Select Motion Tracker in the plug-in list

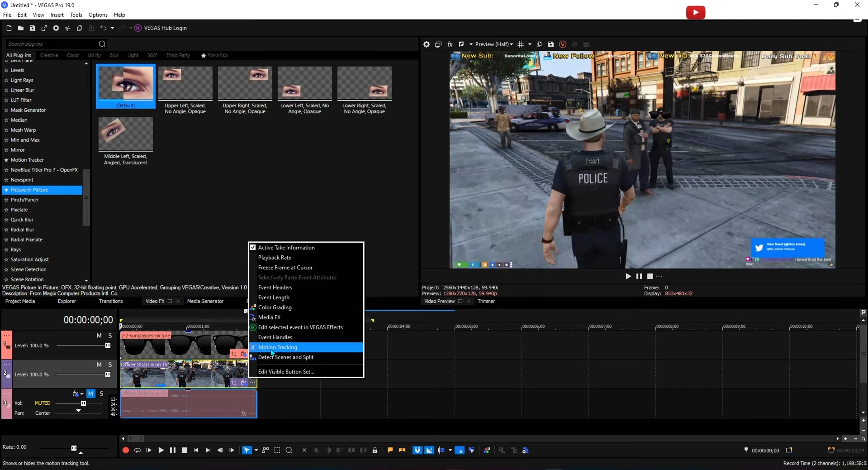click(27, 160)
